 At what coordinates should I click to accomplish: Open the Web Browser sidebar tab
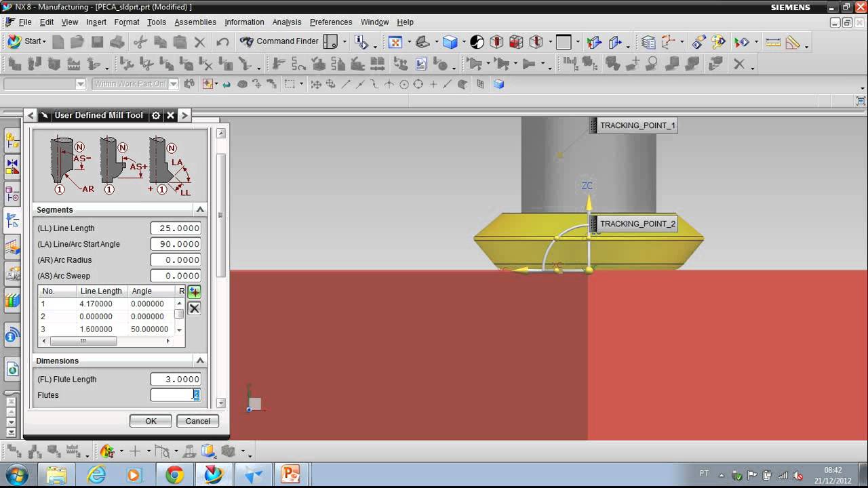coord(12,369)
